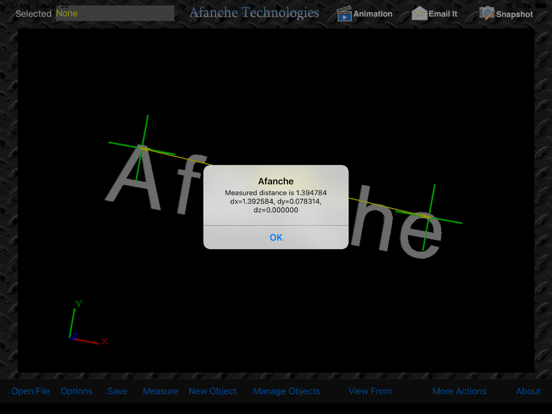The image size is (552, 414).
Task: Open the Options menu
Action: point(76,391)
